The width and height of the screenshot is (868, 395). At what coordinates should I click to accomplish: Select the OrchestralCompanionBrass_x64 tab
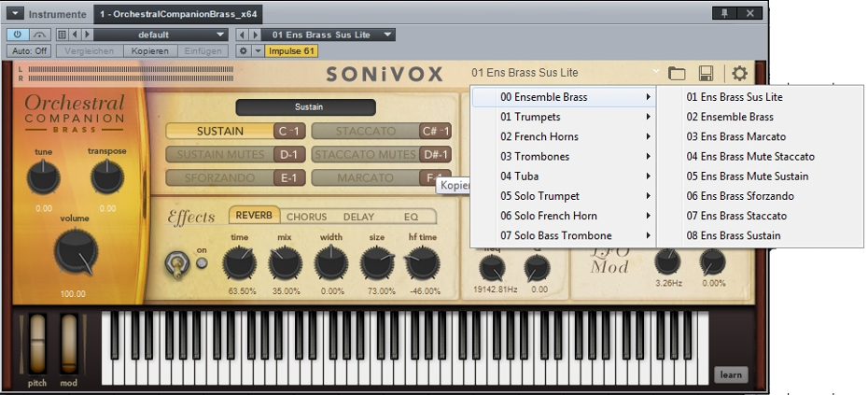(x=178, y=14)
